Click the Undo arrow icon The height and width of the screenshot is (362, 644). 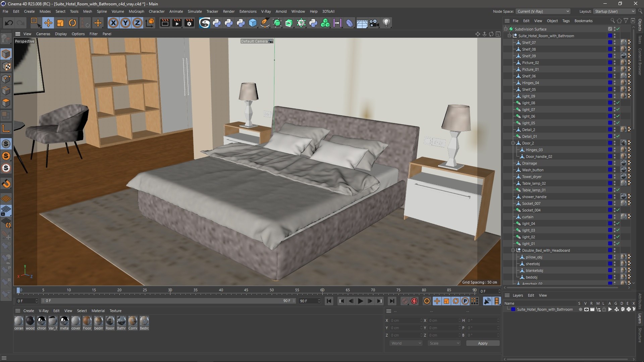point(9,23)
